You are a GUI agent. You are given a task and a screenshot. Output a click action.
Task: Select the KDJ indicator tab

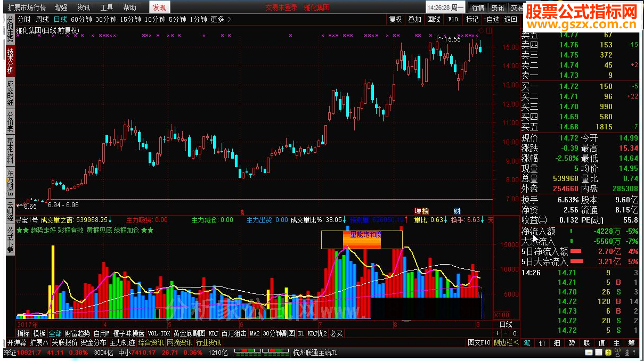tap(214, 333)
